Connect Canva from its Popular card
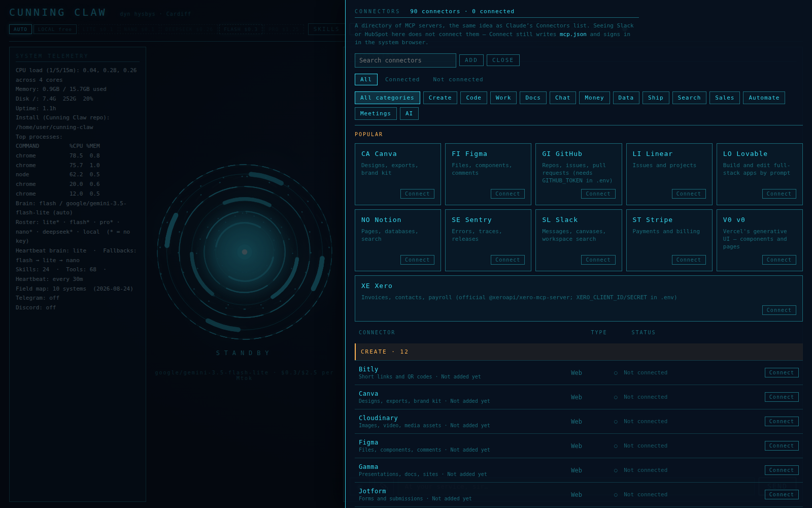 417,194
